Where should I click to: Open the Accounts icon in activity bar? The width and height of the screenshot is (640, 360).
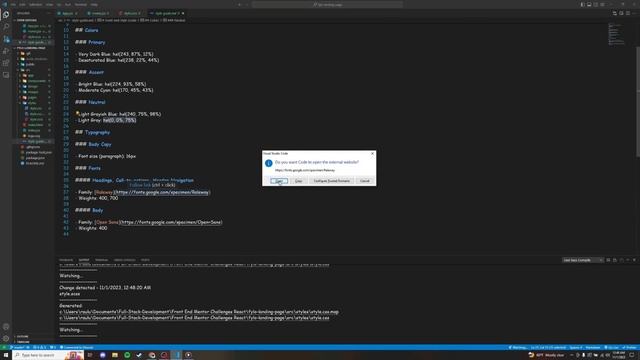[x=6, y=327]
